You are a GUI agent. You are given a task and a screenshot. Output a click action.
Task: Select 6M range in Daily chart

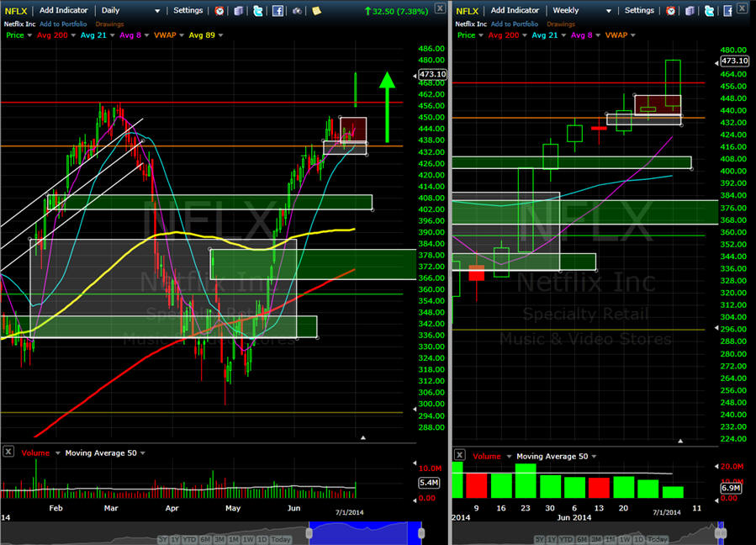click(x=205, y=539)
